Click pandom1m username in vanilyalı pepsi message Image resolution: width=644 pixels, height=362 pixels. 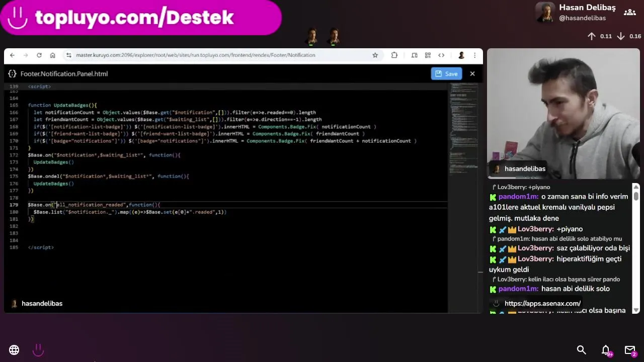(519, 197)
